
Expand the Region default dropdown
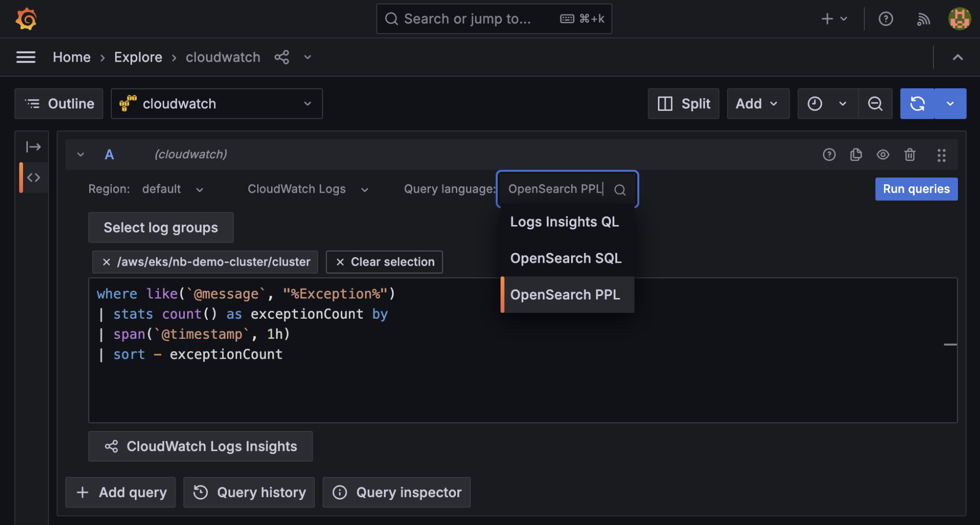coord(172,189)
